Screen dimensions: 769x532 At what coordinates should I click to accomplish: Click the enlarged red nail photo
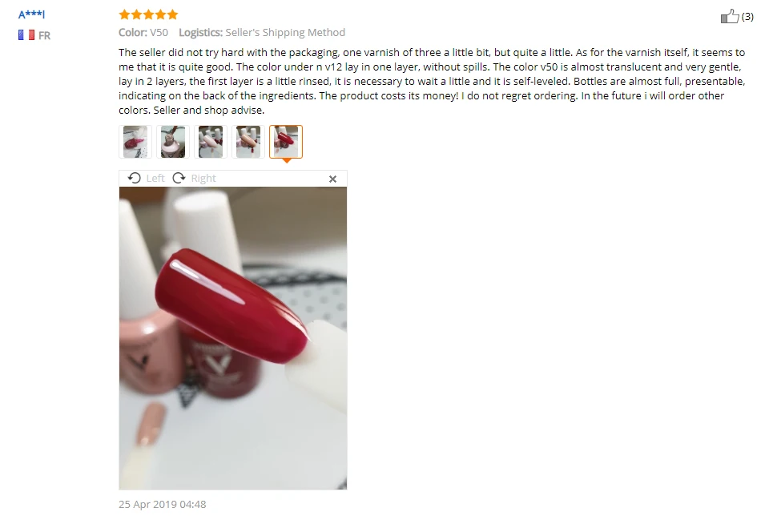233,338
